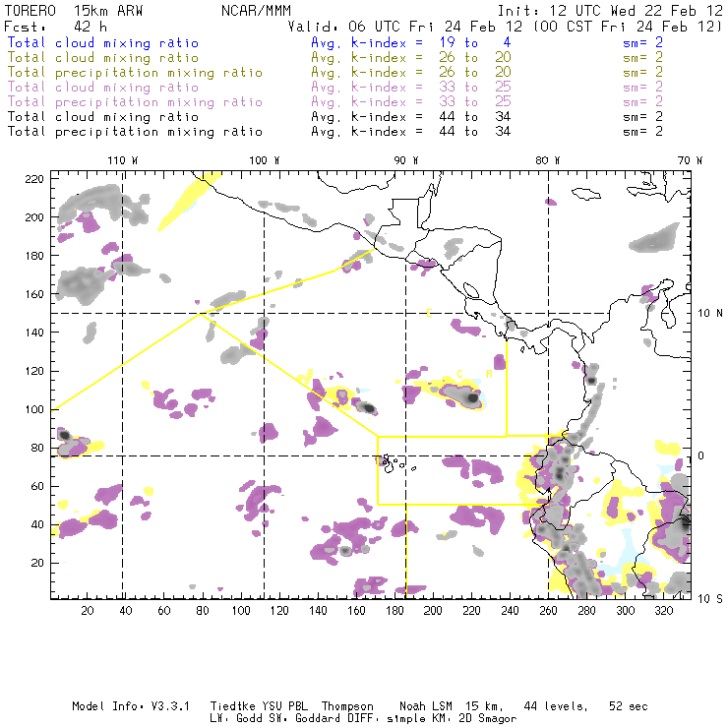Select the "Noah LSM" footer label
The width and height of the screenshot is (728, 728).
(425, 706)
